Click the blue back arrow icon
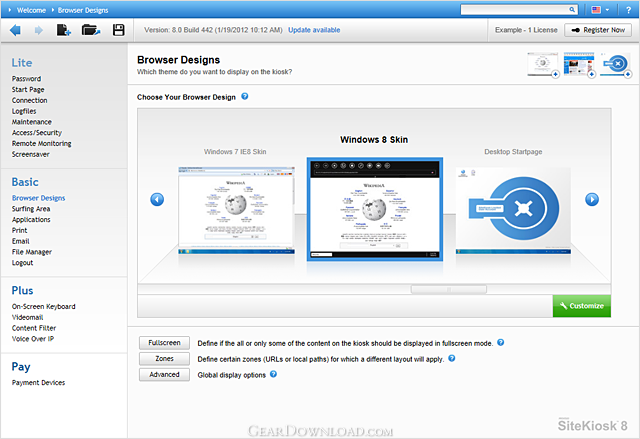This screenshot has height=439, width=640. click(15, 30)
